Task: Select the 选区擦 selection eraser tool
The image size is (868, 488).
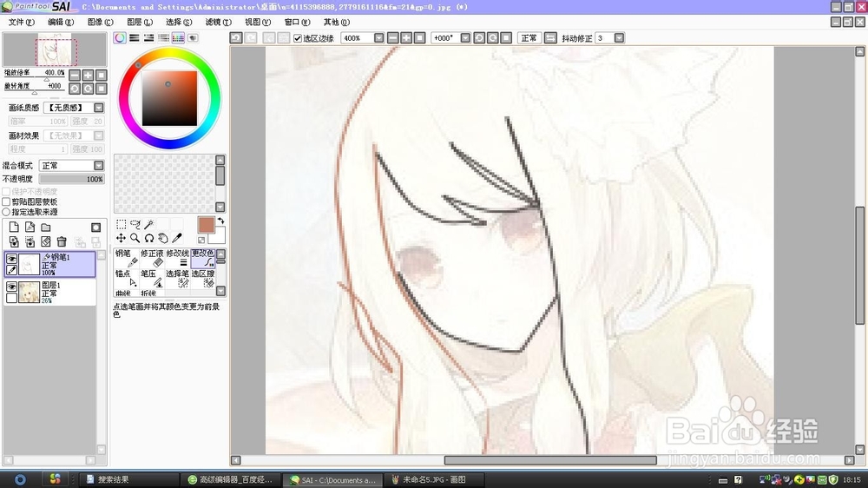Action: (202, 279)
